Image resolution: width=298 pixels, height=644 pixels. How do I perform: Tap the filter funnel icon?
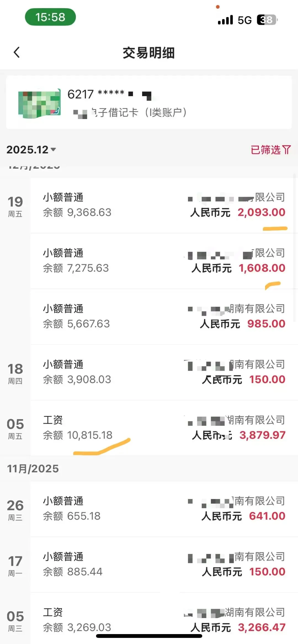pyautogui.click(x=287, y=150)
